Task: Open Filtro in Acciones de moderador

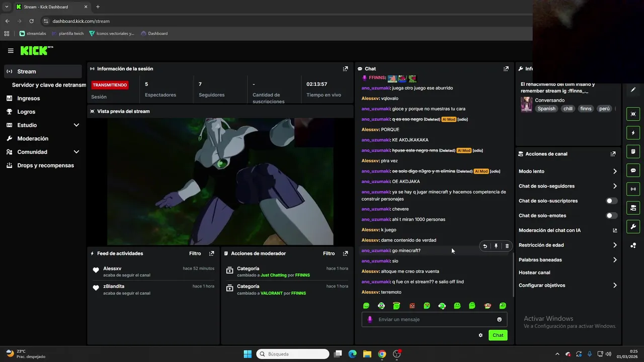Action: coord(329,253)
